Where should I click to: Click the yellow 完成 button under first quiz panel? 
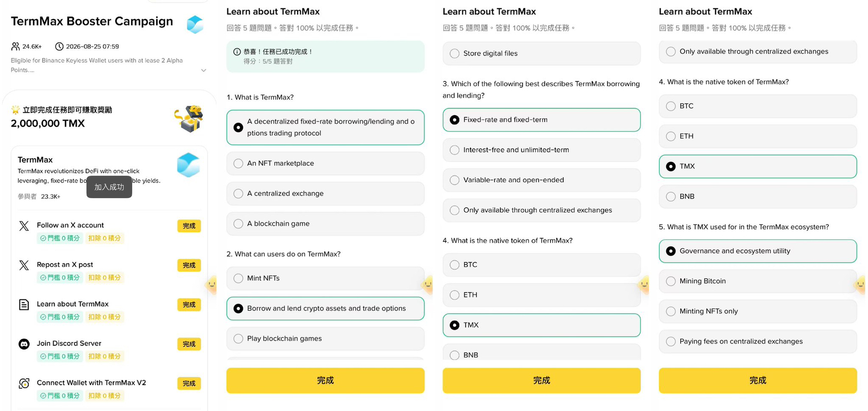coord(325,381)
